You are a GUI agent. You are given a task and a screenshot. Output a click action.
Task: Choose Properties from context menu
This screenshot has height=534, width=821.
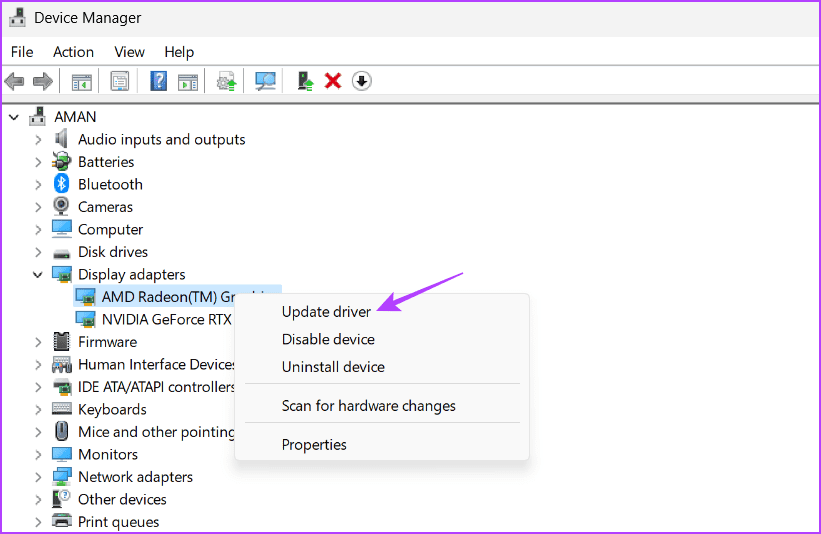314,444
